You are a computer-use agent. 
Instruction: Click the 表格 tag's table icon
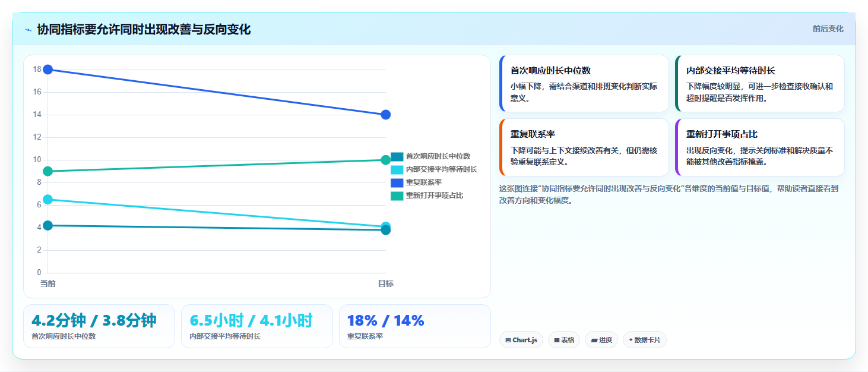tap(557, 341)
